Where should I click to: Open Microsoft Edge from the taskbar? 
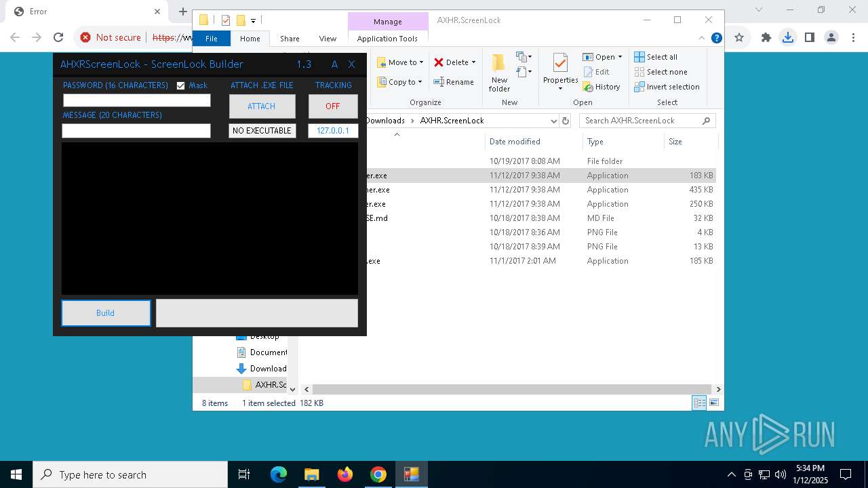point(279,474)
